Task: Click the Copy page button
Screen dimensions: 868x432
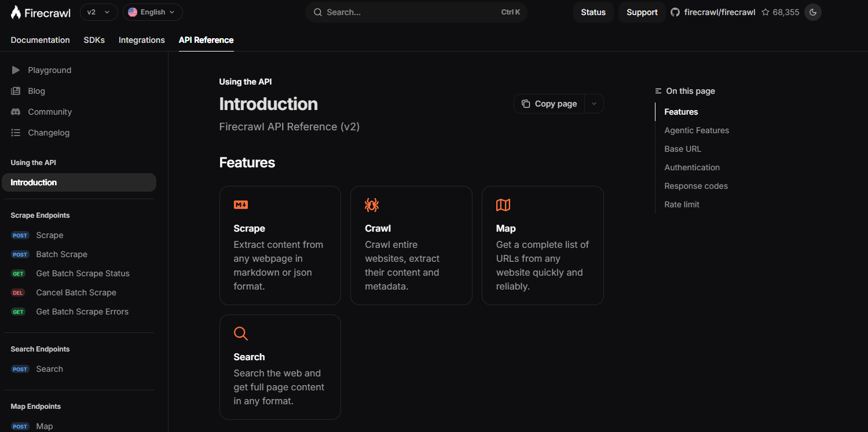Action: [x=549, y=104]
